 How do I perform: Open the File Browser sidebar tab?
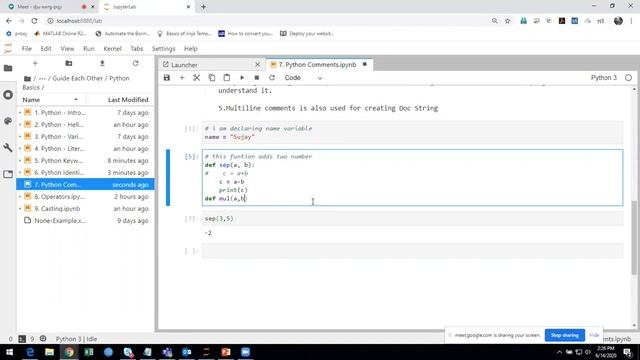8,68
